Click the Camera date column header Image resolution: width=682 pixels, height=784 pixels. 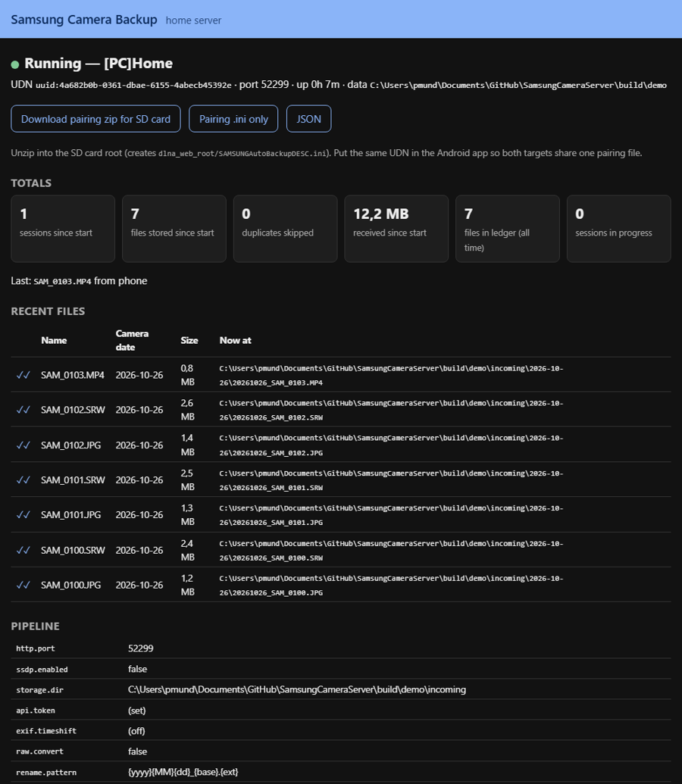(x=132, y=341)
